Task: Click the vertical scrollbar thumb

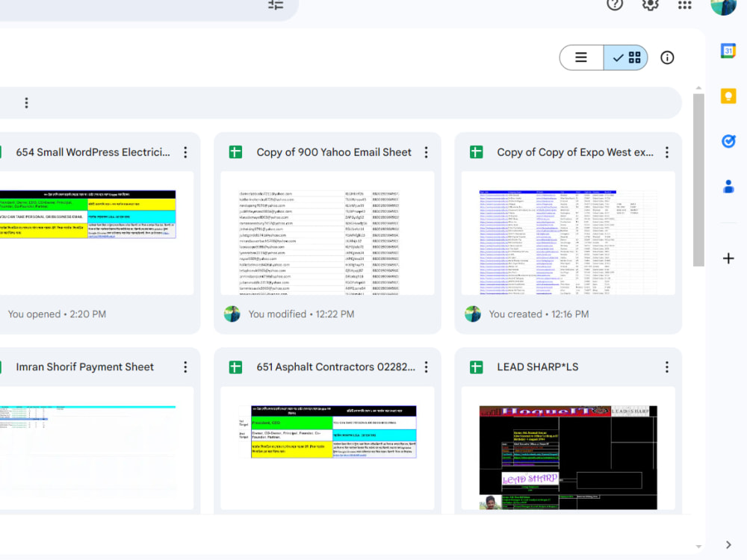Action: (x=698, y=180)
